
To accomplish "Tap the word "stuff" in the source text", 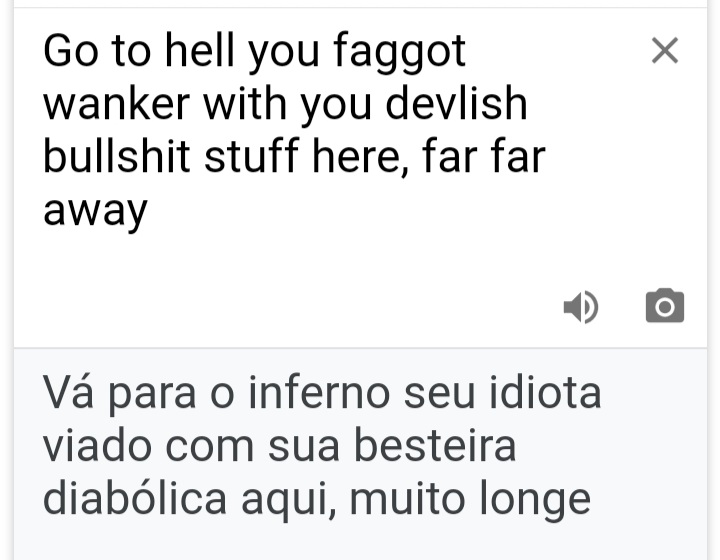I will 251,156.
